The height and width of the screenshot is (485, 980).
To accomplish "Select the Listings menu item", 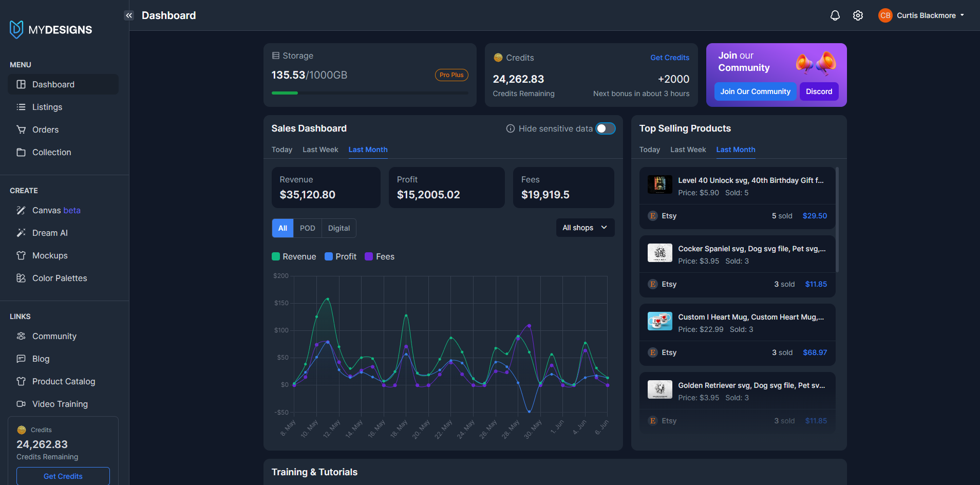I will pyautogui.click(x=47, y=107).
